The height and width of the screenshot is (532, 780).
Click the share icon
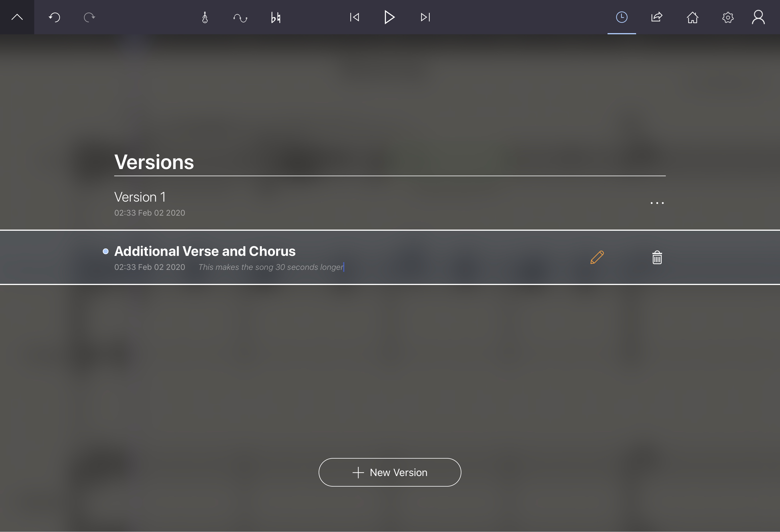point(657,17)
